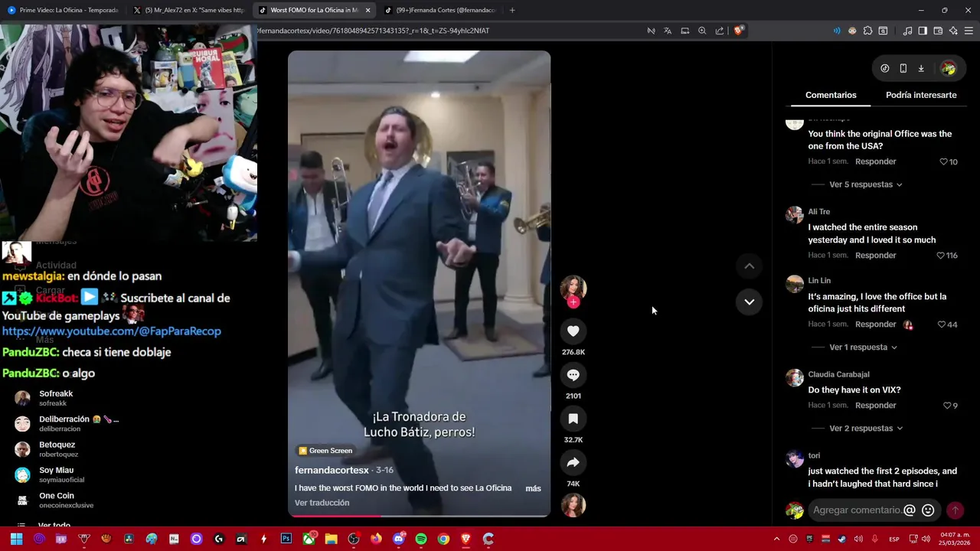Viewport: 980px width, 551px height.
Task: Expand Ver 5 respuestas replies
Action: 865,184
